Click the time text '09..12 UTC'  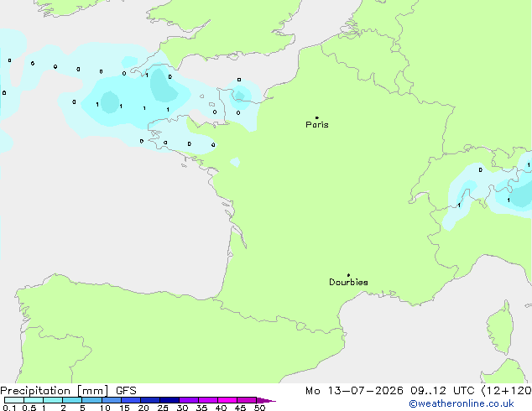point(442,391)
